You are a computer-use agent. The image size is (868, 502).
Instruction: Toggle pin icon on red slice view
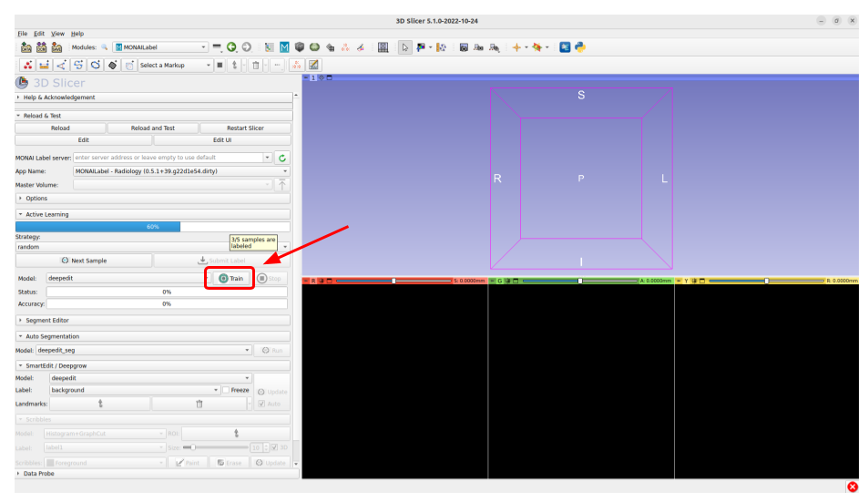pos(305,282)
